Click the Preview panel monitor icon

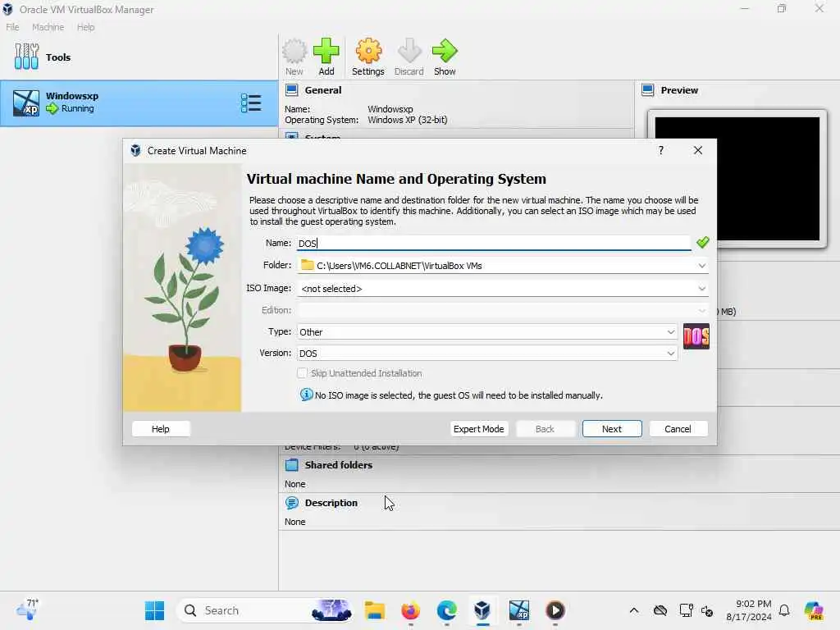point(648,90)
